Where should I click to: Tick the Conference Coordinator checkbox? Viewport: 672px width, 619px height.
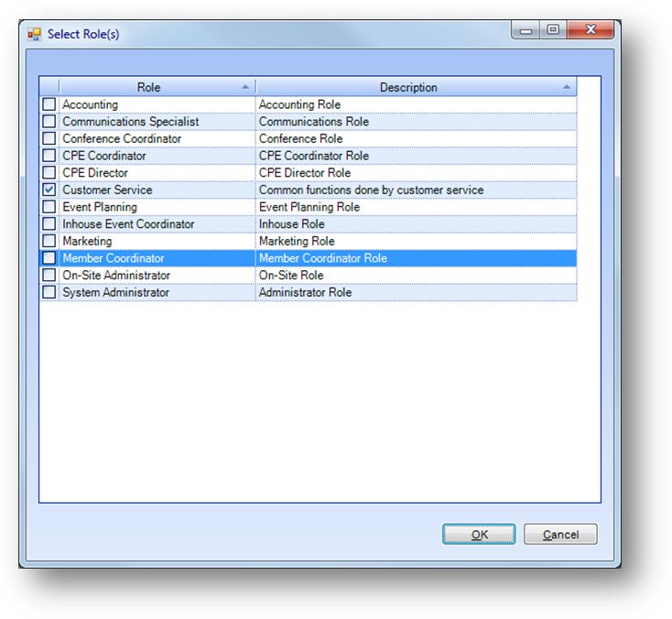pyautogui.click(x=49, y=138)
